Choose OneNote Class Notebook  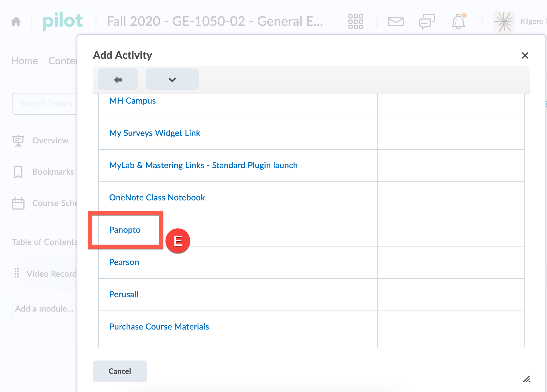pos(157,198)
